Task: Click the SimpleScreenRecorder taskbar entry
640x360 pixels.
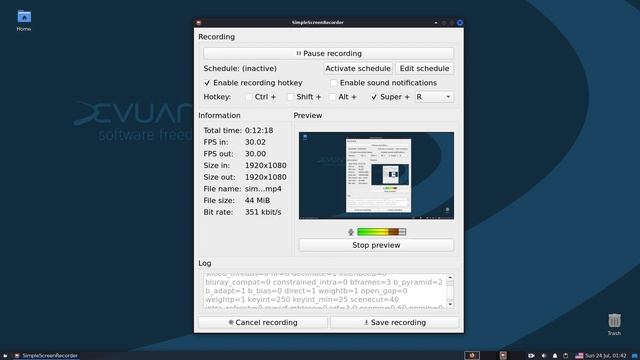Action: [x=46, y=356]
